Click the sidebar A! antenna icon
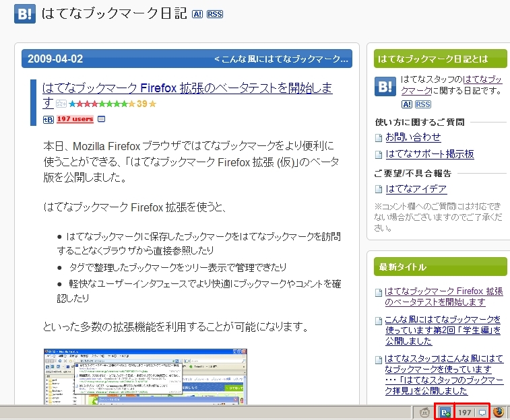Image resolution: width=510 pixels, height=420 pixels. coord(406,104)
